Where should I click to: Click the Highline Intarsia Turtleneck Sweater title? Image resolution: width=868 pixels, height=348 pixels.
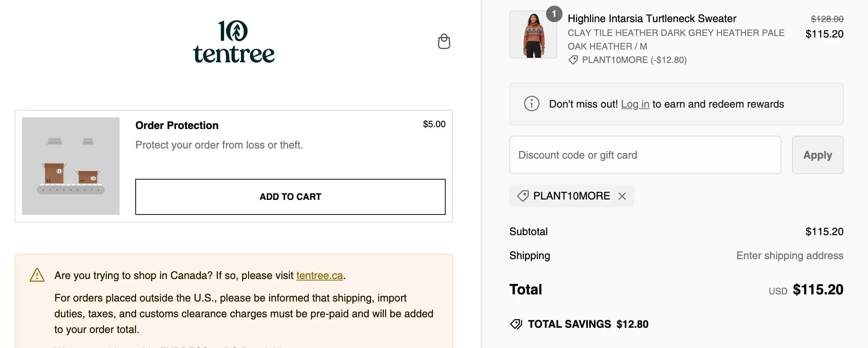(652, 19)
